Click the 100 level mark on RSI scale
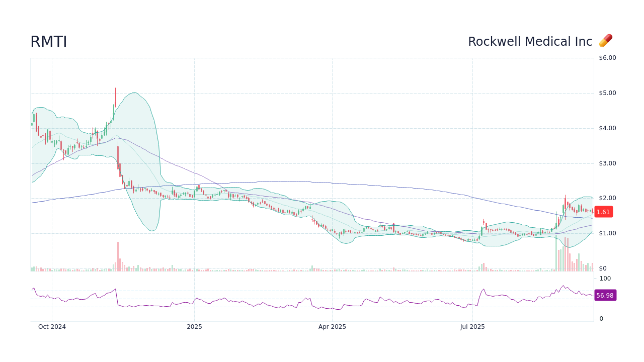This screenshot has height=362, width=644. point(605,279)
